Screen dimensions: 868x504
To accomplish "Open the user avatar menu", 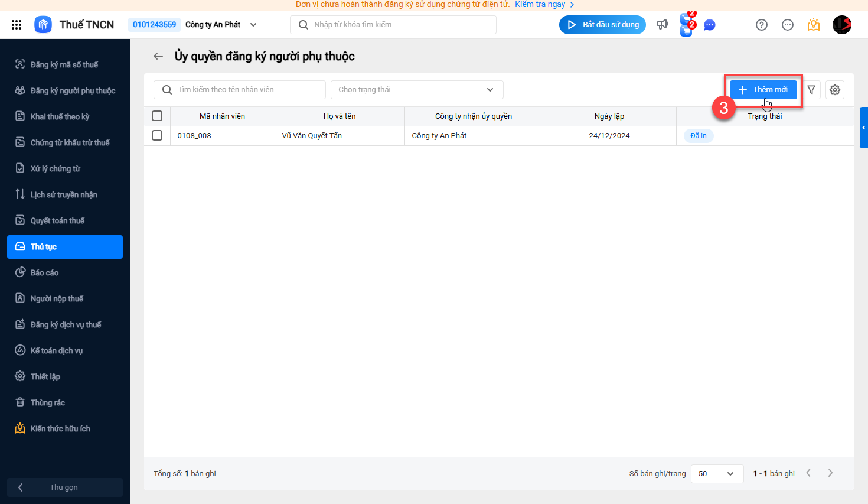I will pos(842,25).
